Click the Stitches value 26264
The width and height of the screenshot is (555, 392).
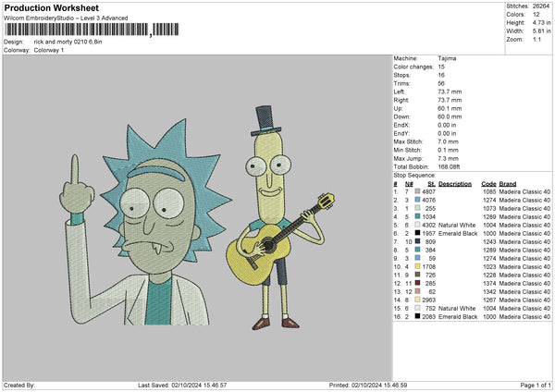[541, 6]
